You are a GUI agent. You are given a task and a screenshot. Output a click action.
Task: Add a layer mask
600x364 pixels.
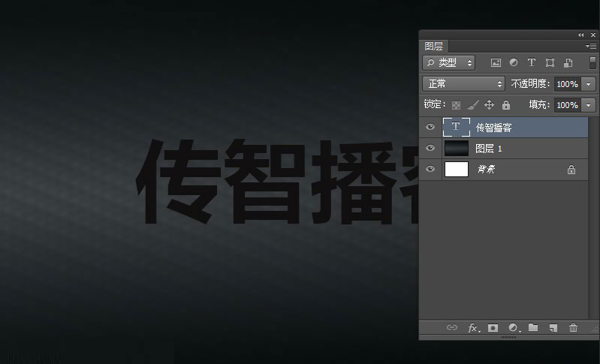tap(493, 328)
